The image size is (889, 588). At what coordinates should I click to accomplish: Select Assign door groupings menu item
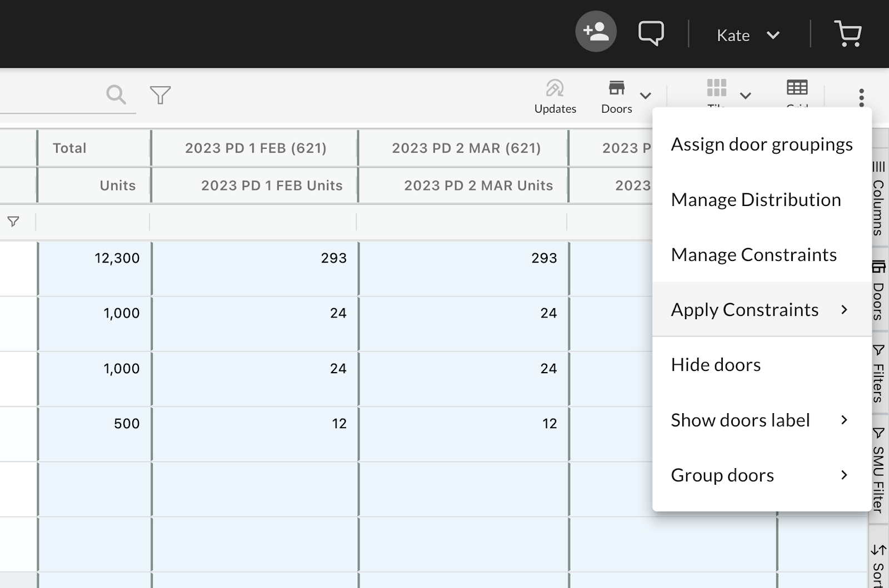click(x=761, y=144)
